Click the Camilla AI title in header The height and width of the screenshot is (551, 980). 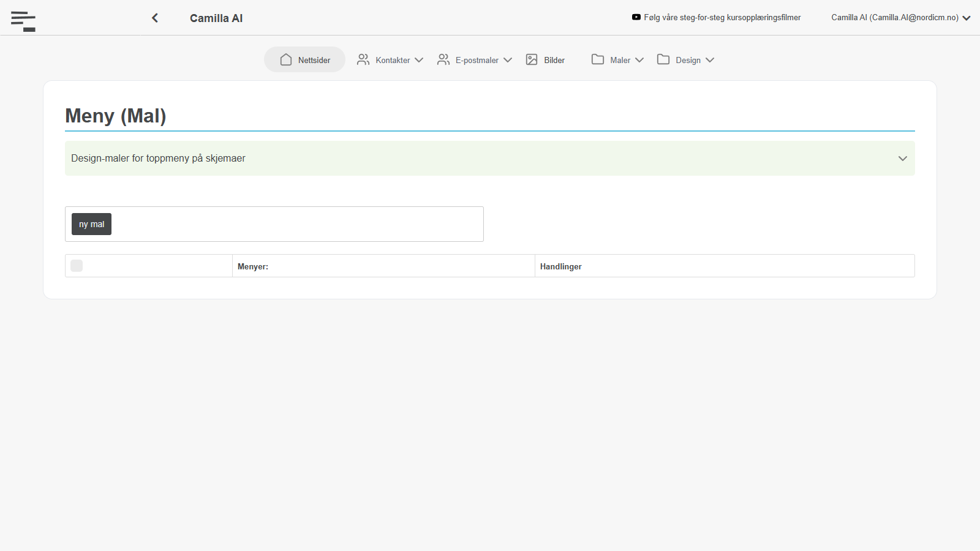[x=216, y=18]
